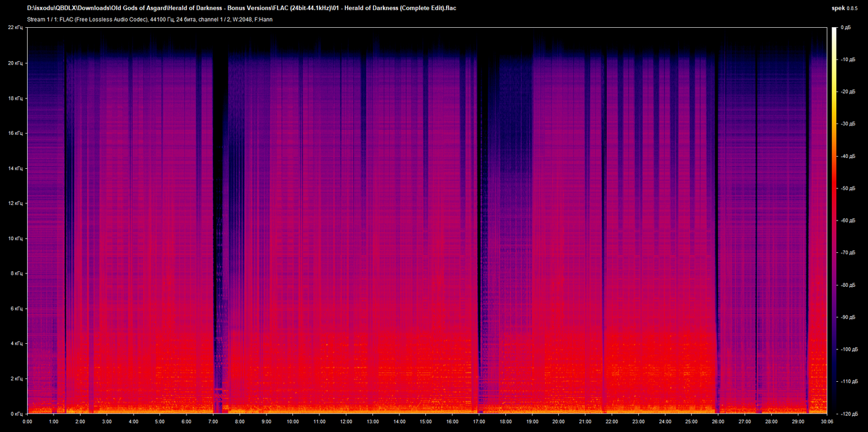
Task: Click the Stream 1 / 1 codec info line
Action: click(151, 20)
